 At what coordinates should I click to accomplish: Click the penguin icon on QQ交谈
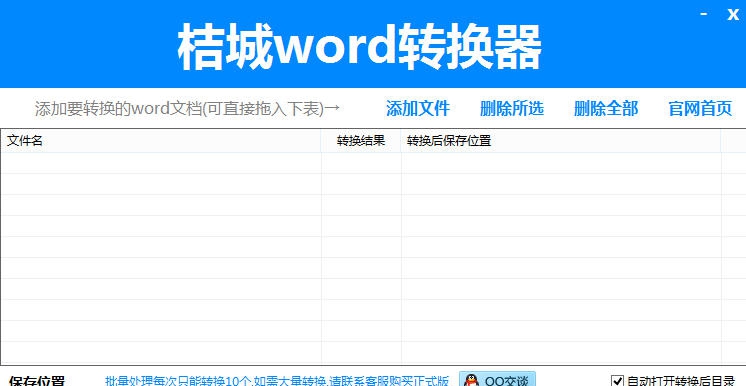click(471, 381)
